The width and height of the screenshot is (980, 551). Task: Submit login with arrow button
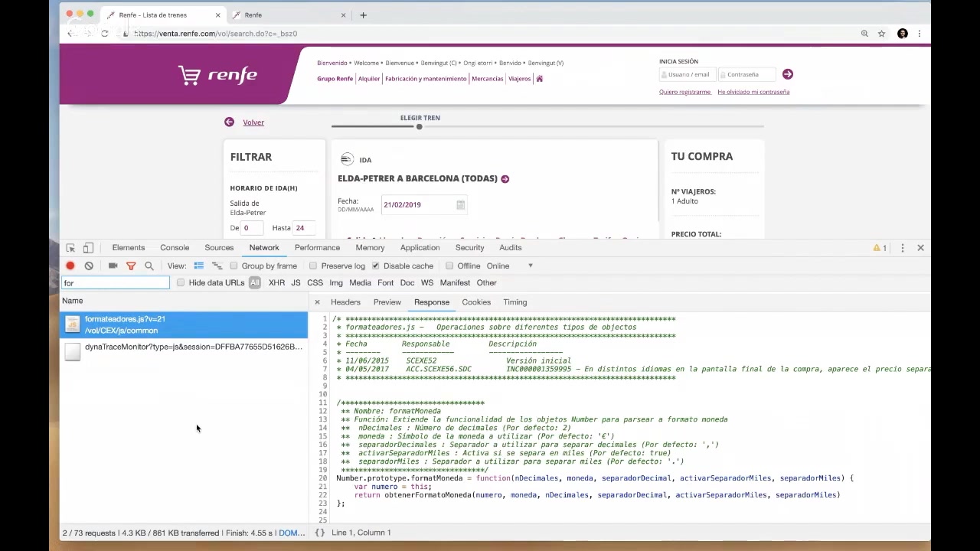pos(788,74)
